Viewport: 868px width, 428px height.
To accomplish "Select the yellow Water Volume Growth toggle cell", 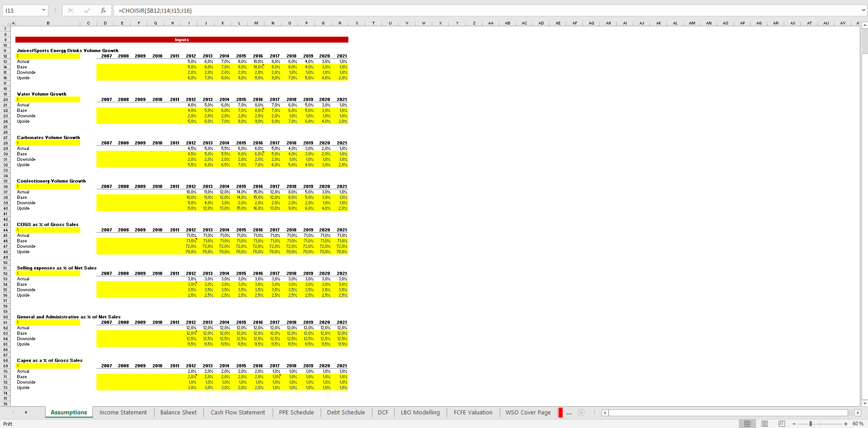I will (x=48, y=99).
